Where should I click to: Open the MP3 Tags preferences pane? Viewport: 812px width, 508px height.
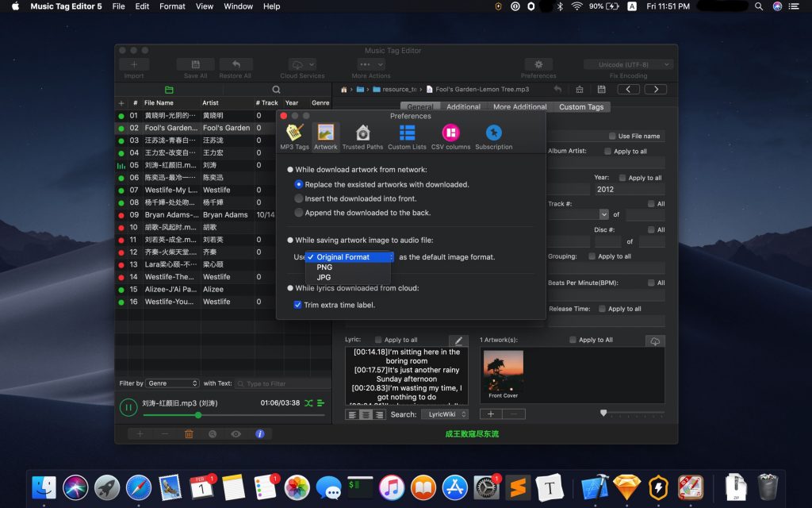(294, 137)
